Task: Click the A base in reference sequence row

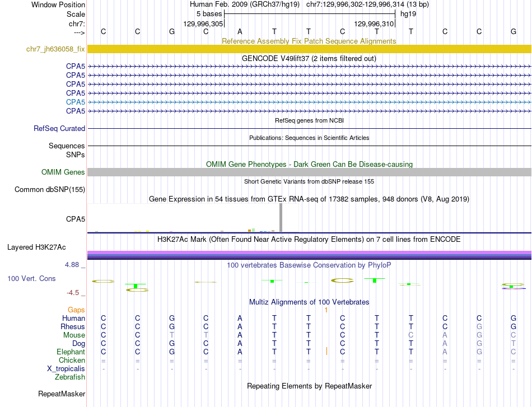Action: click(240, 31)
